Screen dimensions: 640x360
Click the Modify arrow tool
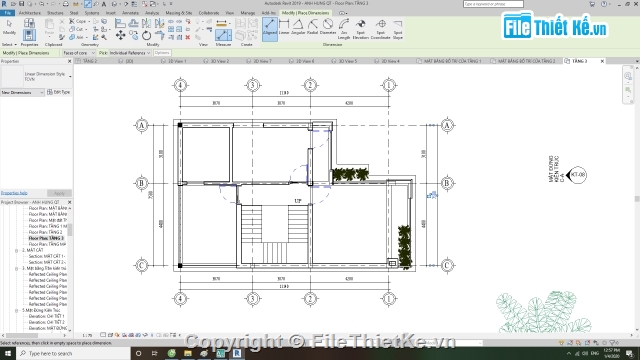point(9,27)
